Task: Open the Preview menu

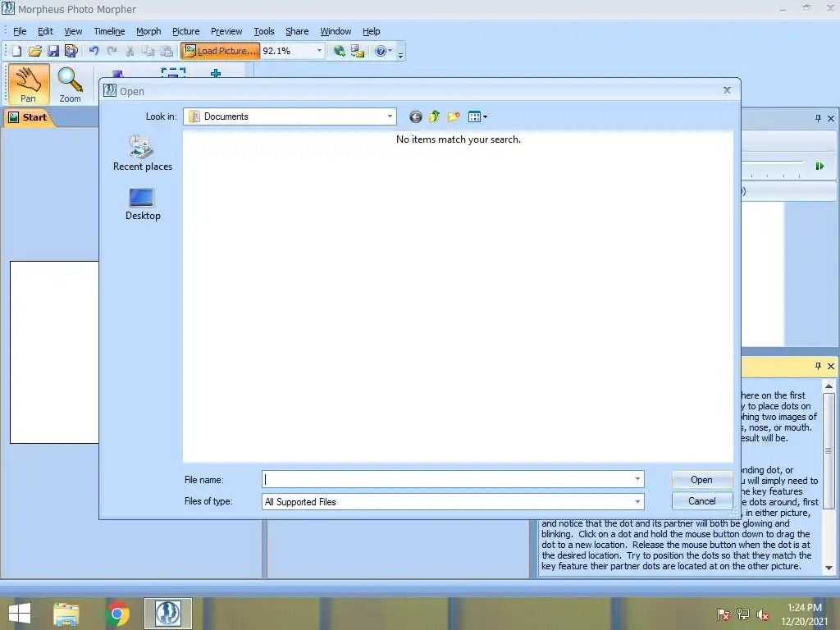Action: (226, 31)
